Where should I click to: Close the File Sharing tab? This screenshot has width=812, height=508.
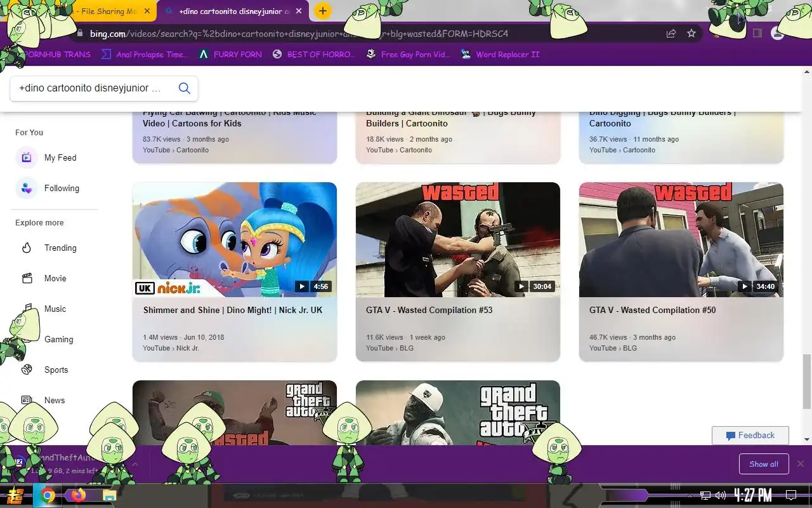pyautogui.click(x=147, y=11)
